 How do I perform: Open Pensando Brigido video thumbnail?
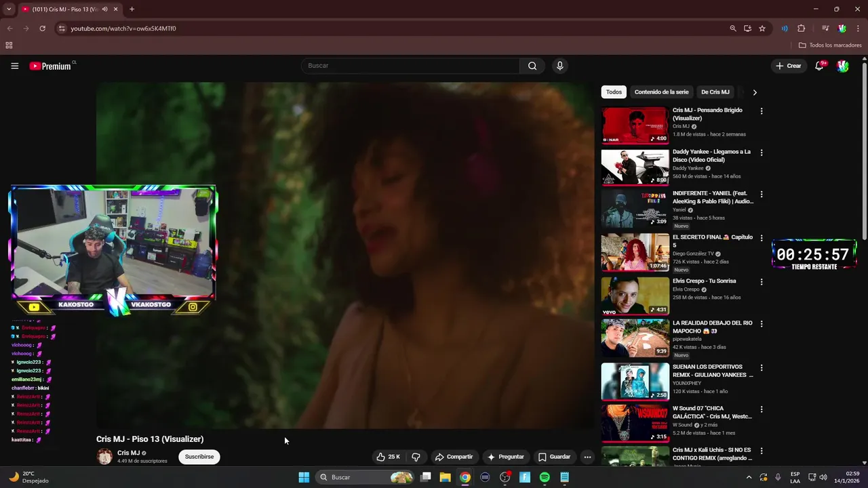pyautogui.click(x=635, y=125)
